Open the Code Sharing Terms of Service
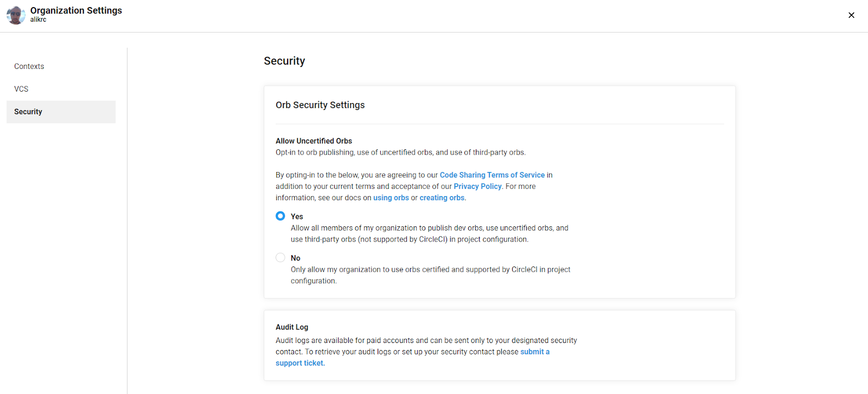Image resolution: width=868 pixels, height=394 pixels. click(x=492, y=175)
